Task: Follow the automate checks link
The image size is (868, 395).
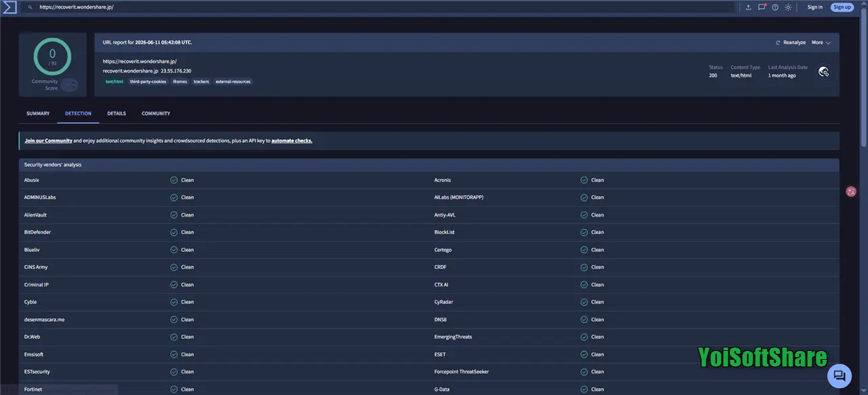Action: coord(292,140)
